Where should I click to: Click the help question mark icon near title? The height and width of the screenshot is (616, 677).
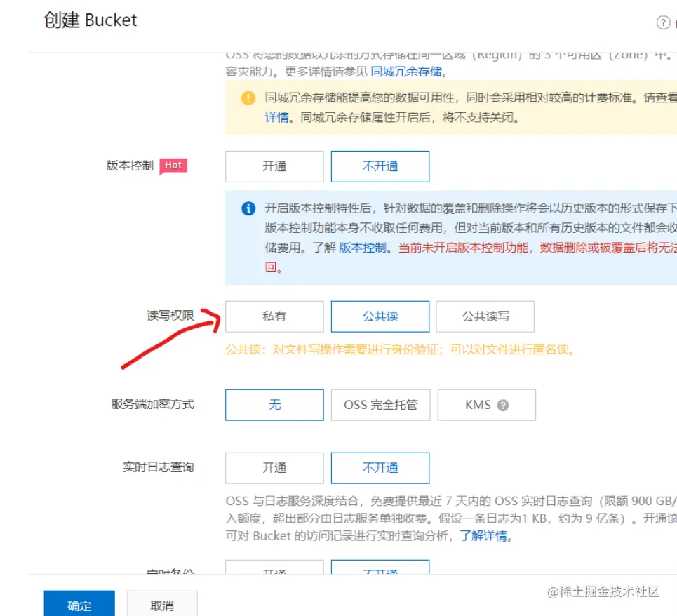coord(663,22)
